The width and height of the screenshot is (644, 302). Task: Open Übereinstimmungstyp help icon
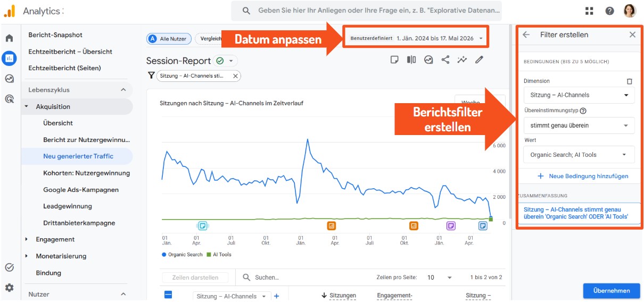583,111
